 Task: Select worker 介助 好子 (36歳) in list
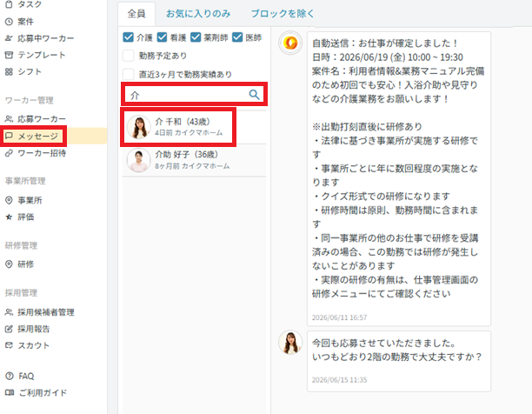(195, 160)
